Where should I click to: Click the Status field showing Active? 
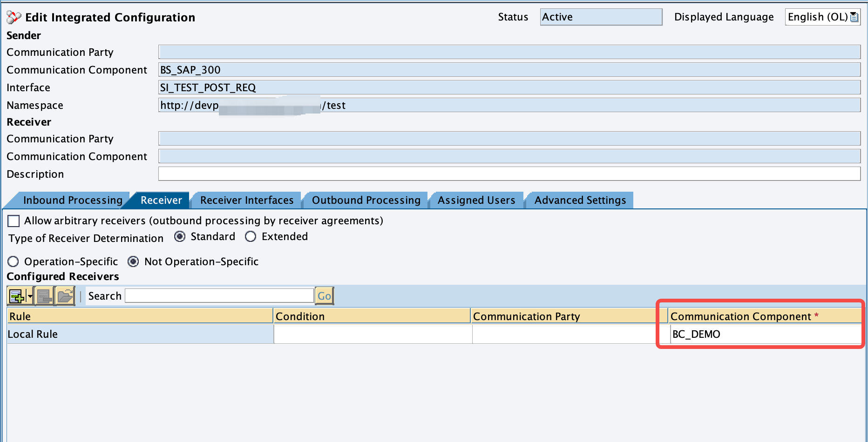tap(601, 17)
